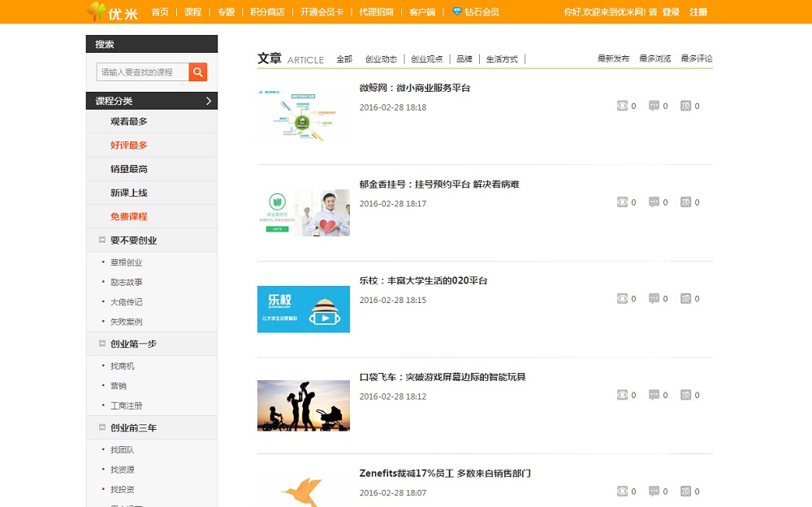The height and width of the screenshot is (507, 812).
Task: Click the comment bubble icon for 微鲸网 article
Action: [654, 106]
